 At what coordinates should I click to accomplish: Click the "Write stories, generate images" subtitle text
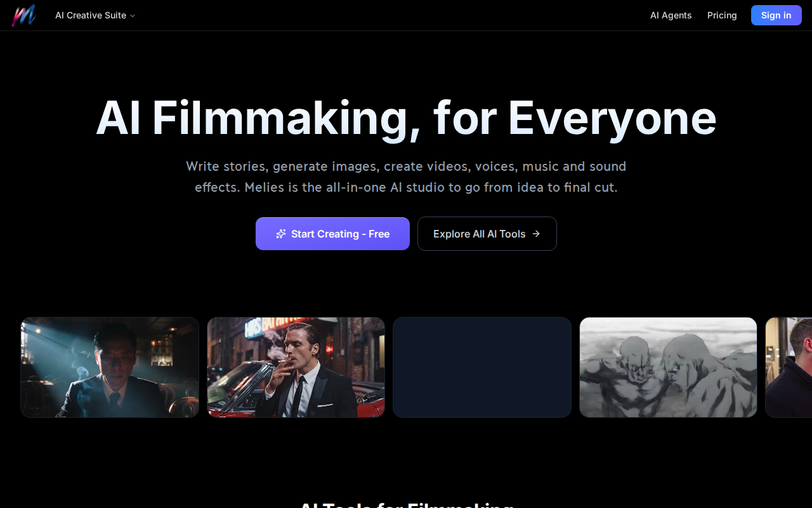[406, 166]
